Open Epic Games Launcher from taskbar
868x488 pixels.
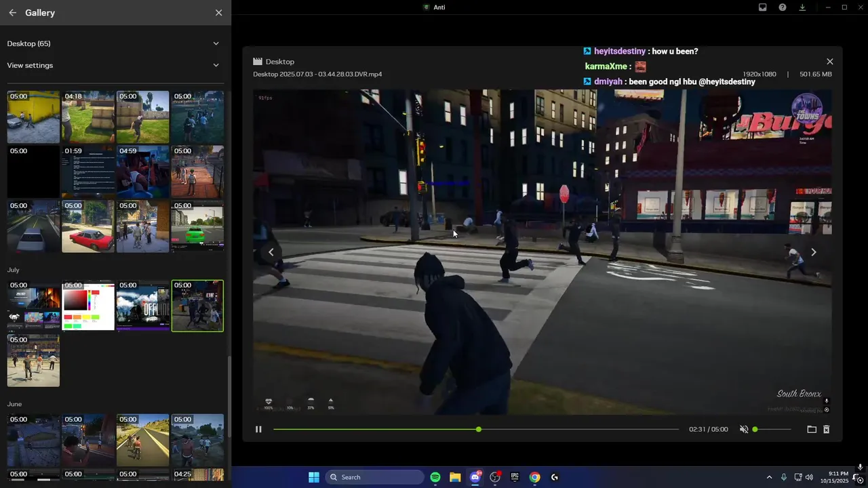515,477
